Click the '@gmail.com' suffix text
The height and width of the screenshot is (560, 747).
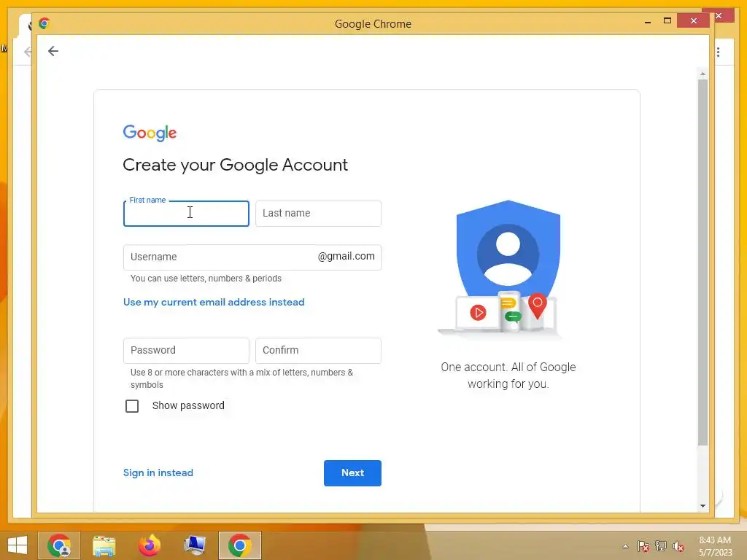tap(347, 256)
